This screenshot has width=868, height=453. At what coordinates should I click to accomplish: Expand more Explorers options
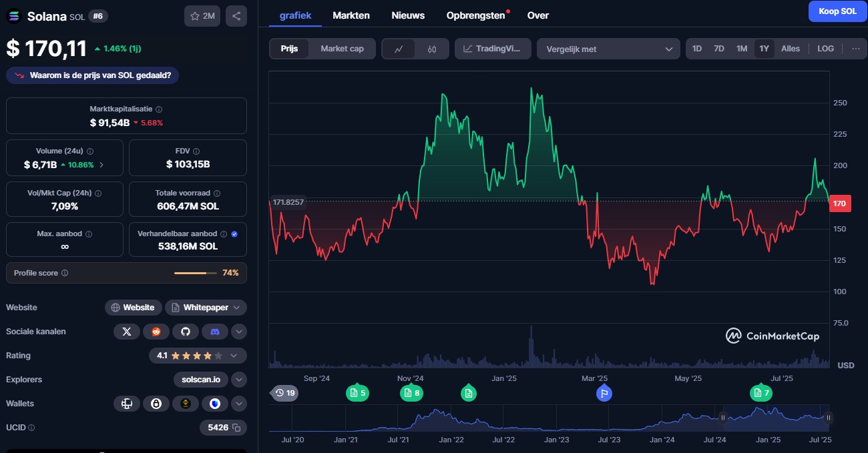[239, 380]
